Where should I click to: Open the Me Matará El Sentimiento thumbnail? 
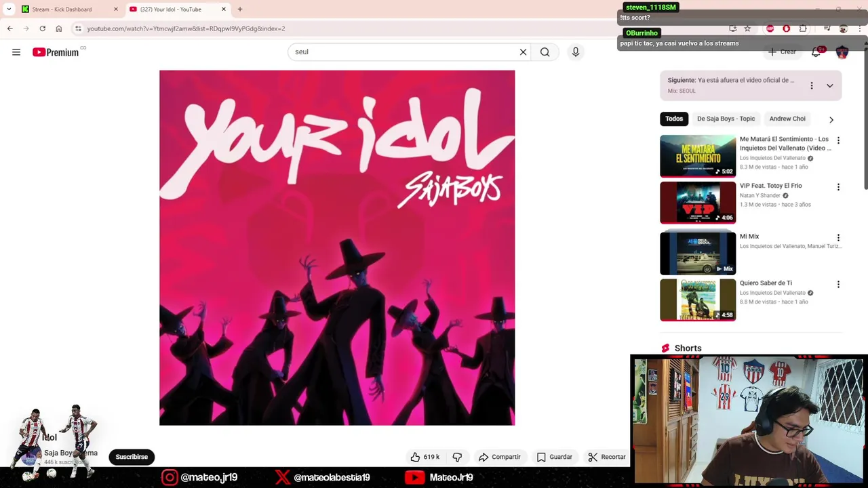pos(698,156)
